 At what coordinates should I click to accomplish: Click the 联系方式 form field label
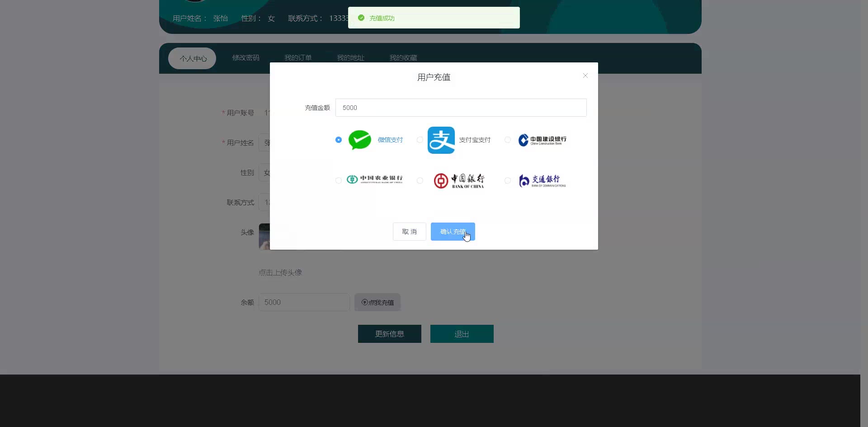tap(241, 202)
